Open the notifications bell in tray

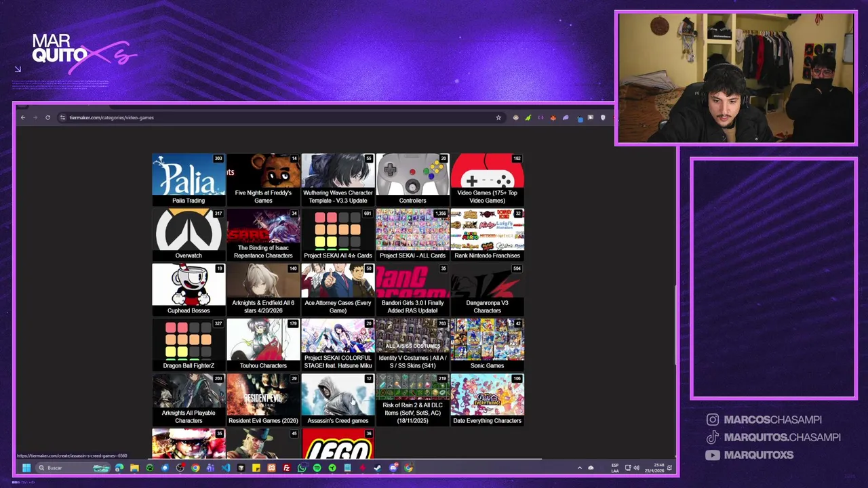click(669, 468)
